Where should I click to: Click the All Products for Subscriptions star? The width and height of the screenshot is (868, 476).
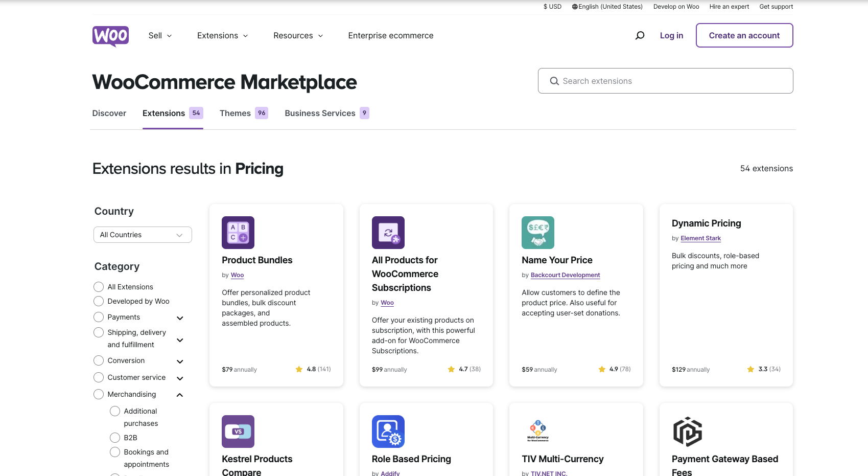(451, 369)
